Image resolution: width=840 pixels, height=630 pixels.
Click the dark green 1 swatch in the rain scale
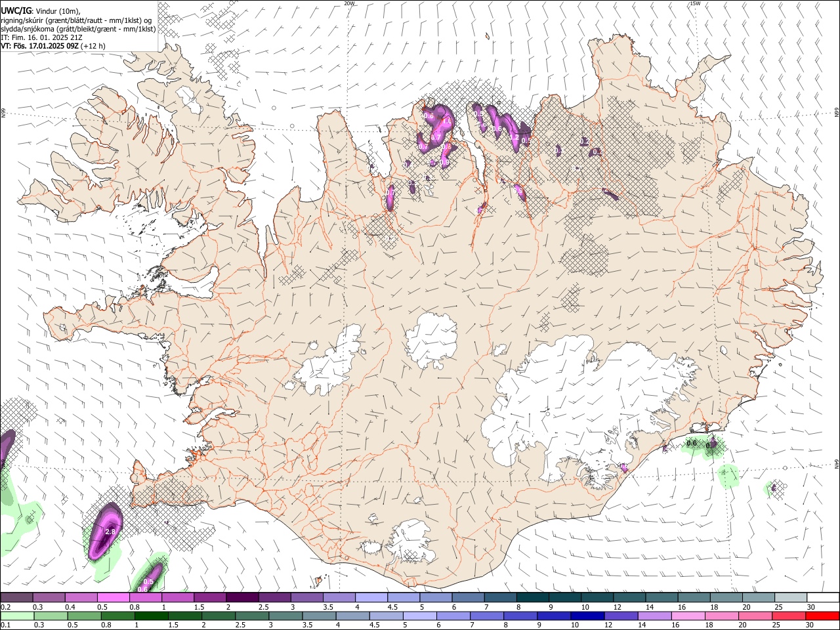click(151, 616)
